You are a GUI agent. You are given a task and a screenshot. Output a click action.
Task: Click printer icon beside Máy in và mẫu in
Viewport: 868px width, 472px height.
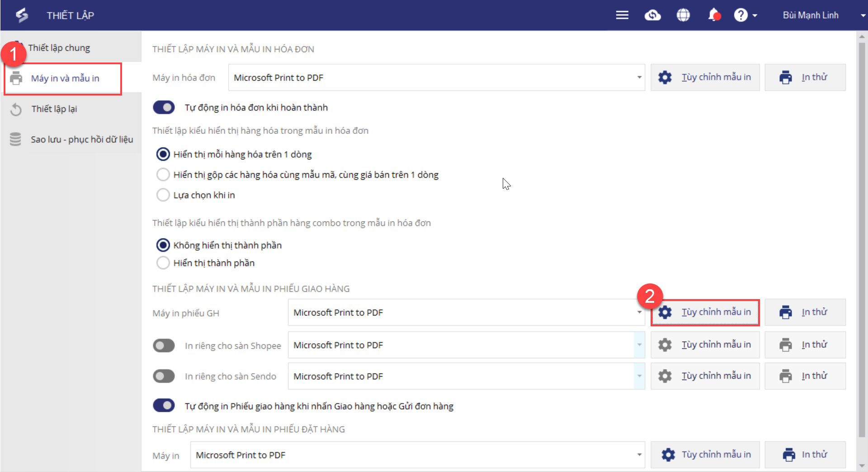click(x=16, y=78)
